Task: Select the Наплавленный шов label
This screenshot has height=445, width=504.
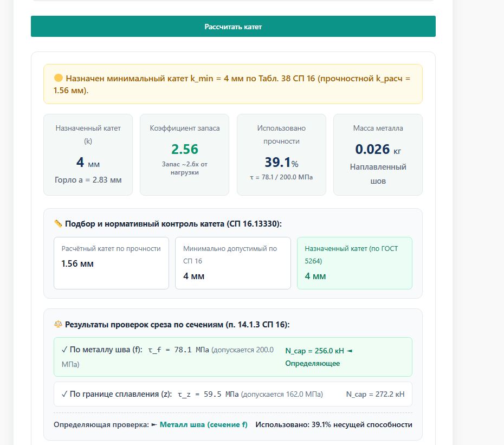Action: pos(378,174)
